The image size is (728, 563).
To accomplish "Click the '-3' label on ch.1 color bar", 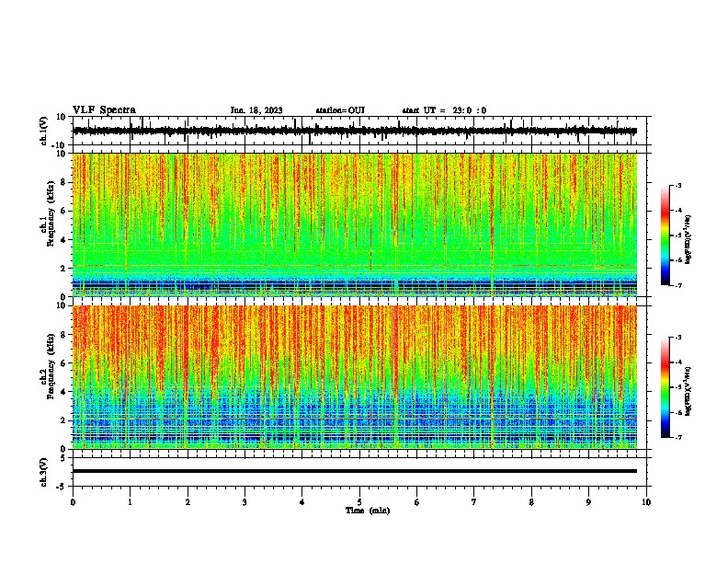I will [x=677, y=186].
